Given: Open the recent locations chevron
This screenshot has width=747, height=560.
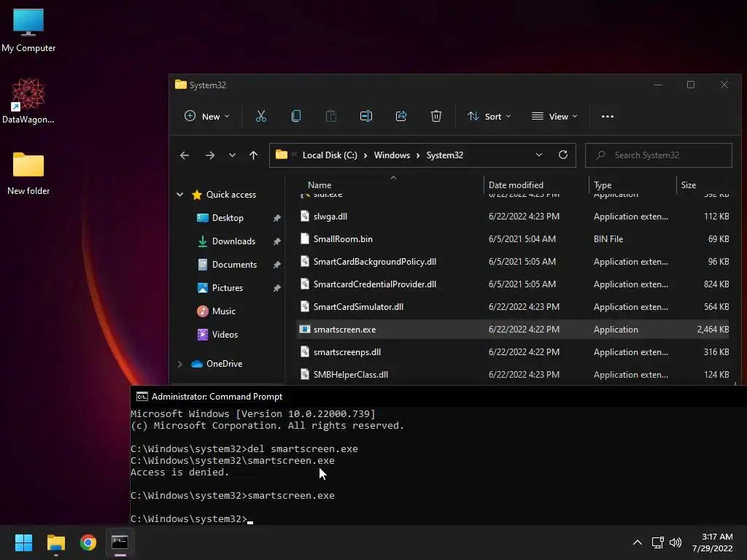Looking at the screenshot, I should 232,155.
